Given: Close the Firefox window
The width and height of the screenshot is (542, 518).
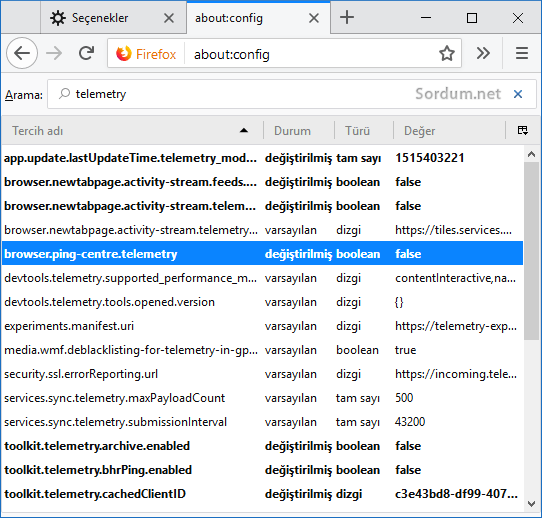Looking at the screenshot, I should pyautogui.click(x=518, y=18).
